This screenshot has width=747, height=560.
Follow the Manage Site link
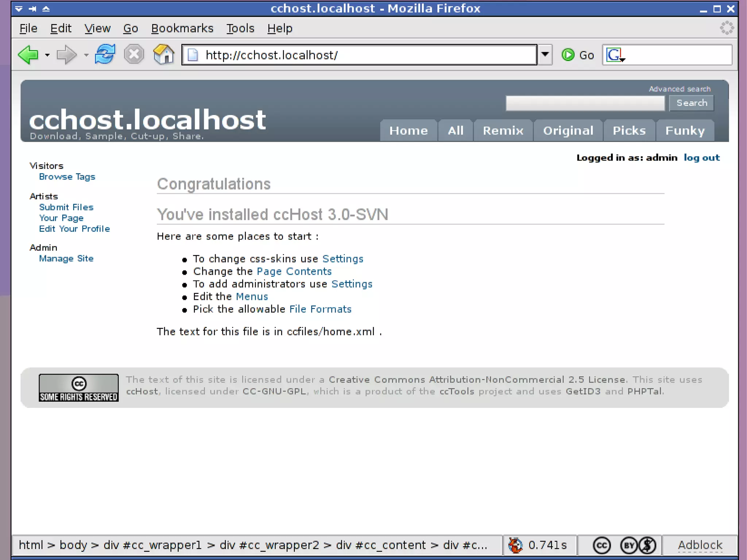66,259
